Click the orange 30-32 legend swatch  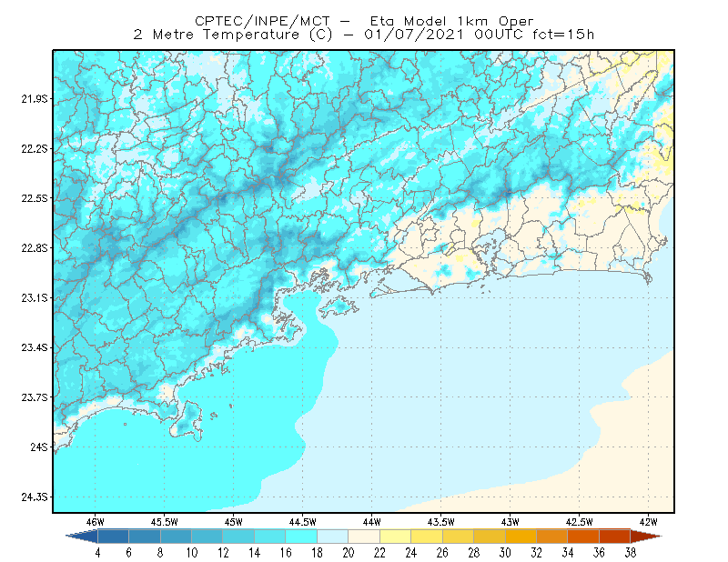tap(521, 537)
